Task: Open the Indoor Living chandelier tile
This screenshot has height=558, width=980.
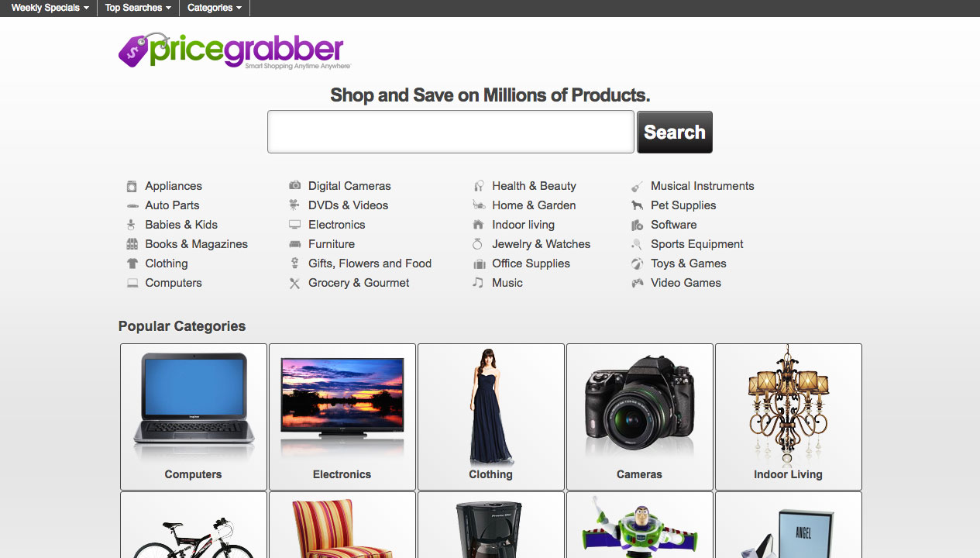Action: (789, 417)
